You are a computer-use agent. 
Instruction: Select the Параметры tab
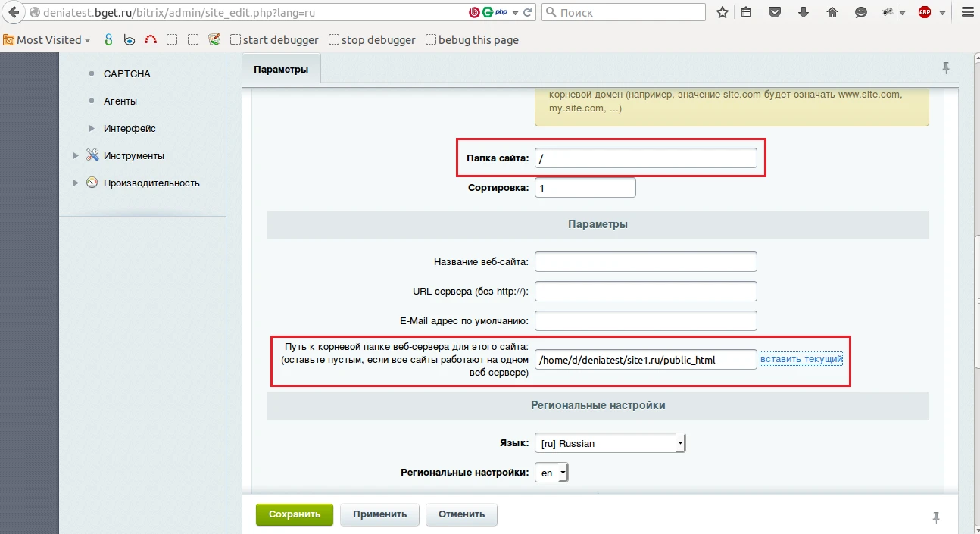pyautogui.click(x=281, y=70)
